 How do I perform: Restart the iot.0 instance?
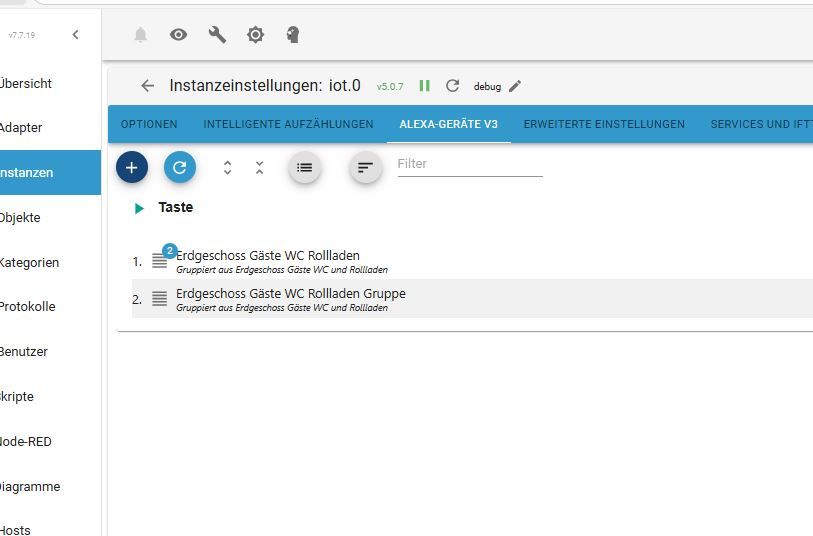(x=453, y=86)
